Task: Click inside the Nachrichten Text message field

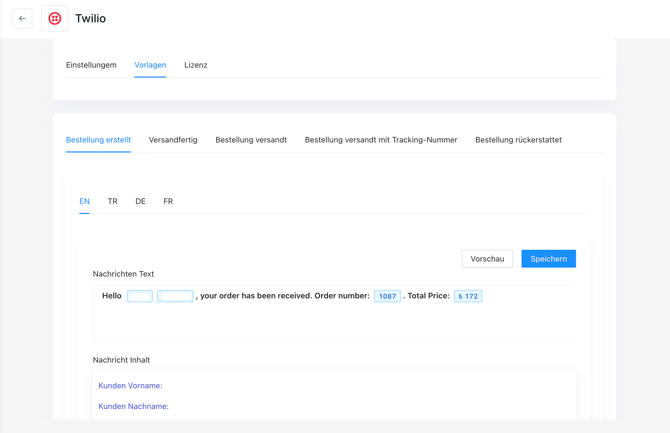Action: click(x=334, y=312)
